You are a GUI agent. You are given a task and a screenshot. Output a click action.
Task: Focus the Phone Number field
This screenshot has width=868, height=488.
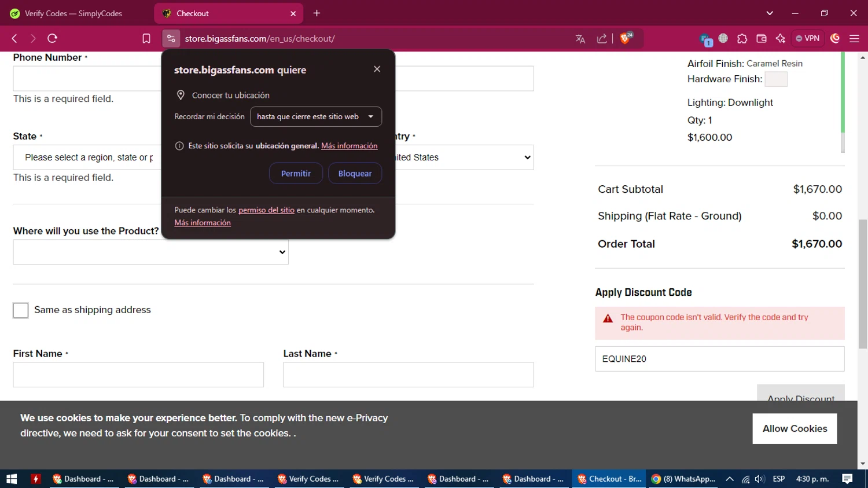pos(87,78)
